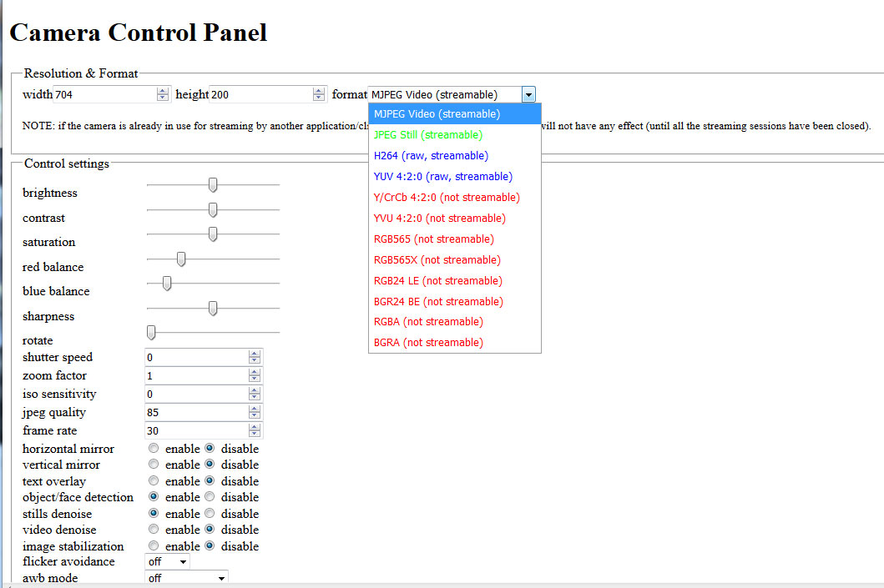Enable text overlay radio button
The image size is (884, 588).
[x=154, y=481]
